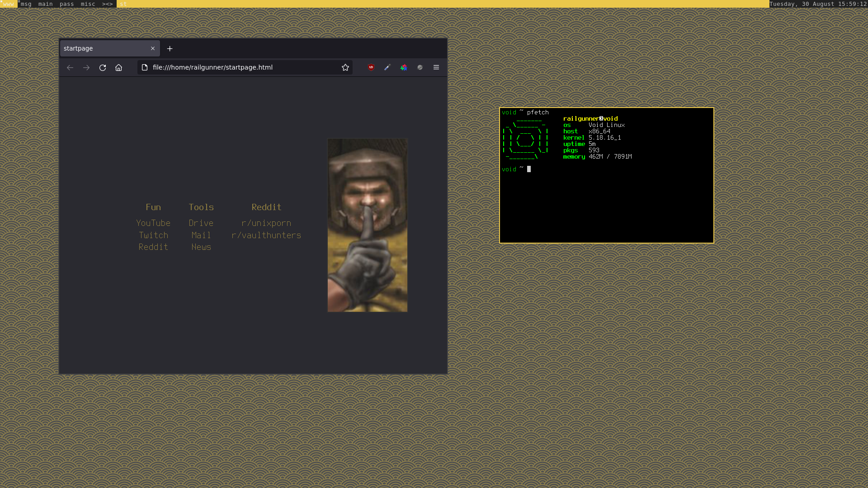
Task: Click the uBlock Origin extension icon
Action: tap(370, 67)
